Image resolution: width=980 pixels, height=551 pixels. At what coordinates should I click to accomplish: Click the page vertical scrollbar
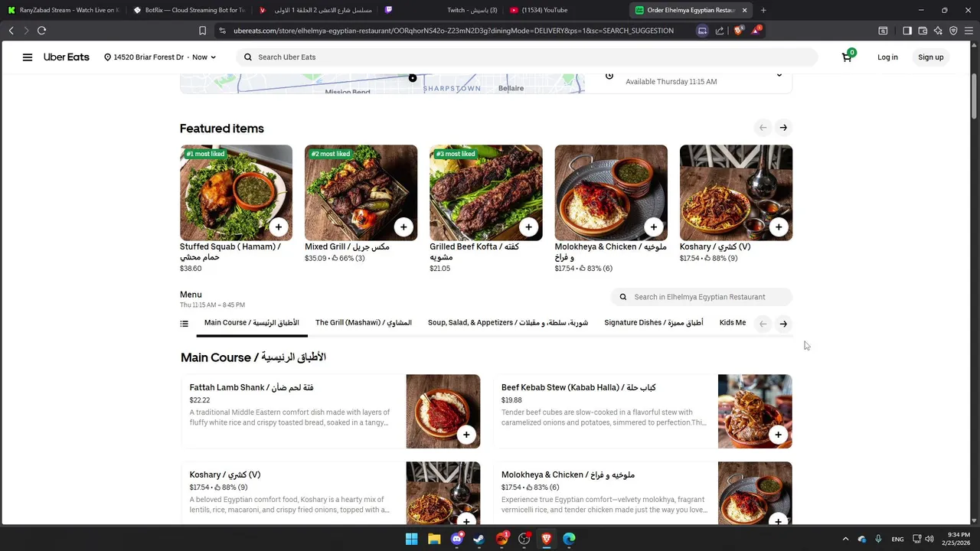point(975,96)
